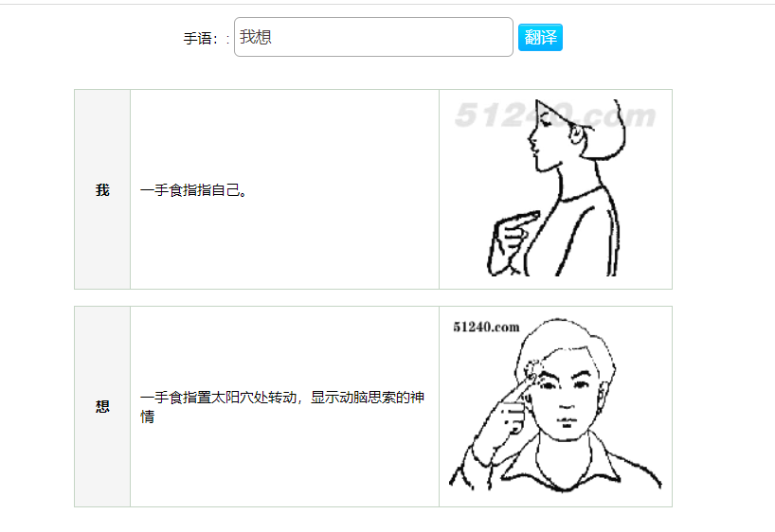
Task: Select the 我 row header cell
Action: [x=102, y=189]
